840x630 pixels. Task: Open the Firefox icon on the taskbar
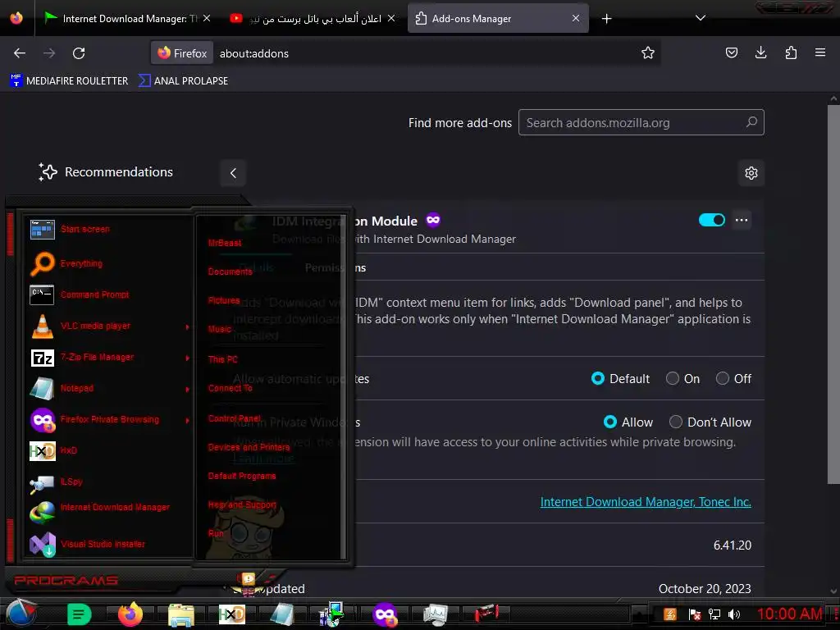130,614
